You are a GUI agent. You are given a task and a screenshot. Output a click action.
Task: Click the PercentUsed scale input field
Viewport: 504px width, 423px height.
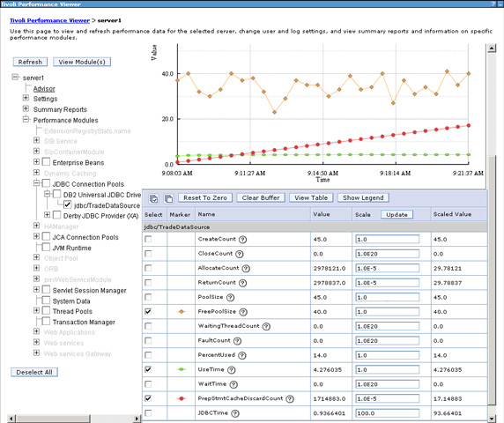[388, 355]
